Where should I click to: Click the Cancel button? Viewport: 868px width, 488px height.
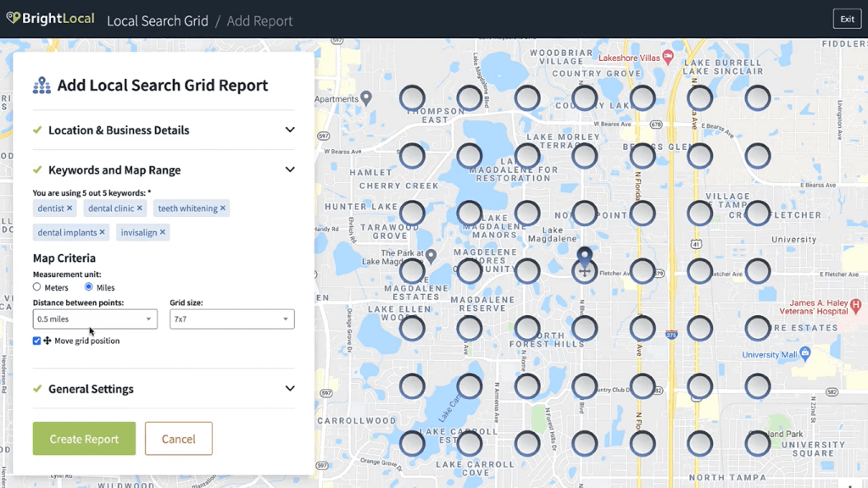point(178,439)
